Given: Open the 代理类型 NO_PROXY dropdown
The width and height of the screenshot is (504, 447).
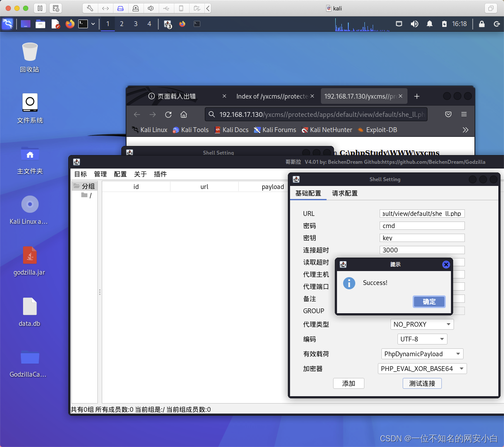Looking at the screenshot, I should (422, 324).
